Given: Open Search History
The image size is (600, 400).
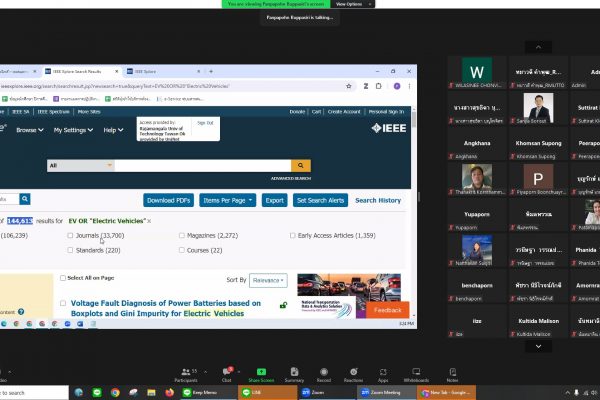Looking at the screenshot, I should tap(378, 200).
